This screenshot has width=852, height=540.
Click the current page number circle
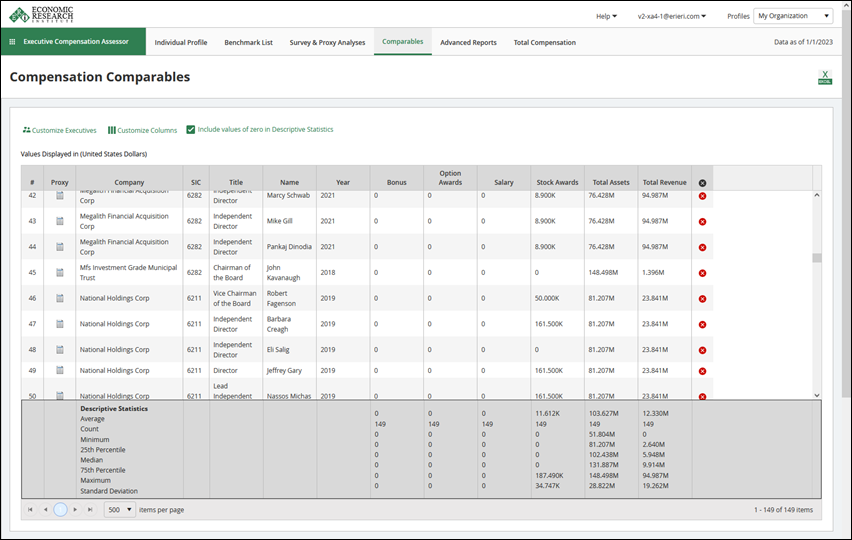point(60,510)
